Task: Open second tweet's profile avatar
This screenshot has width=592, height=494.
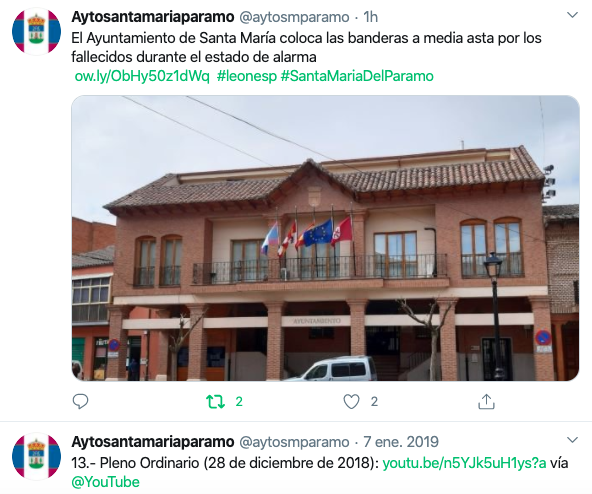Action: tap(36, 456)
